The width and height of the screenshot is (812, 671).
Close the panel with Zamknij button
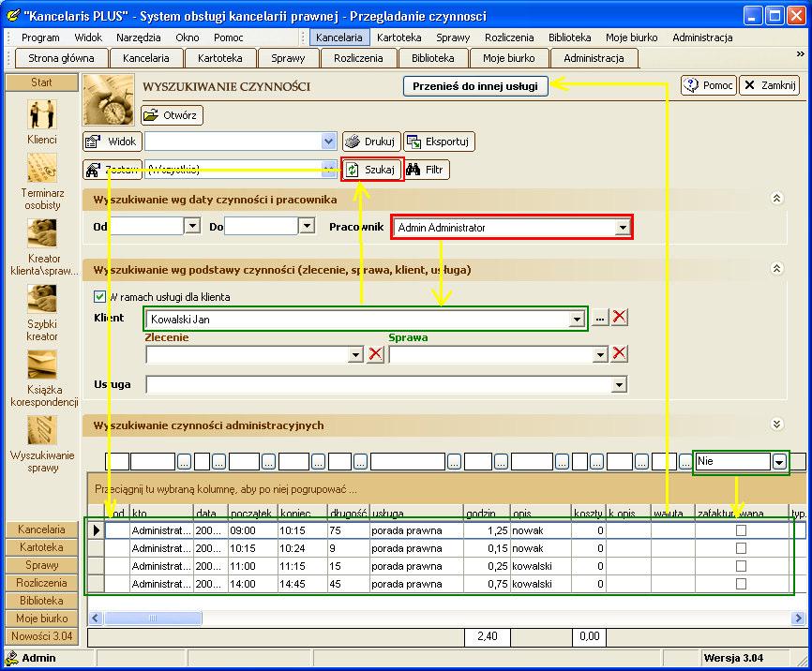tap(770, 85)
